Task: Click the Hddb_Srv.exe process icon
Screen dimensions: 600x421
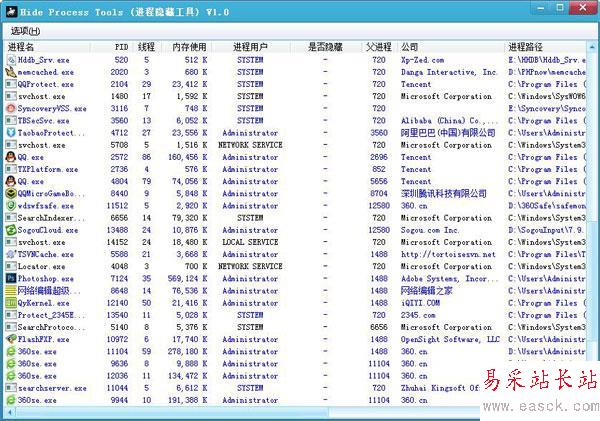Action: click(11, 60)
